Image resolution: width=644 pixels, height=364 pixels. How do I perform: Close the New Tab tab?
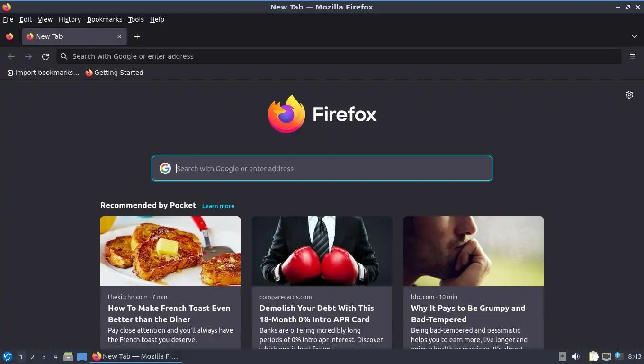point(119,36)
